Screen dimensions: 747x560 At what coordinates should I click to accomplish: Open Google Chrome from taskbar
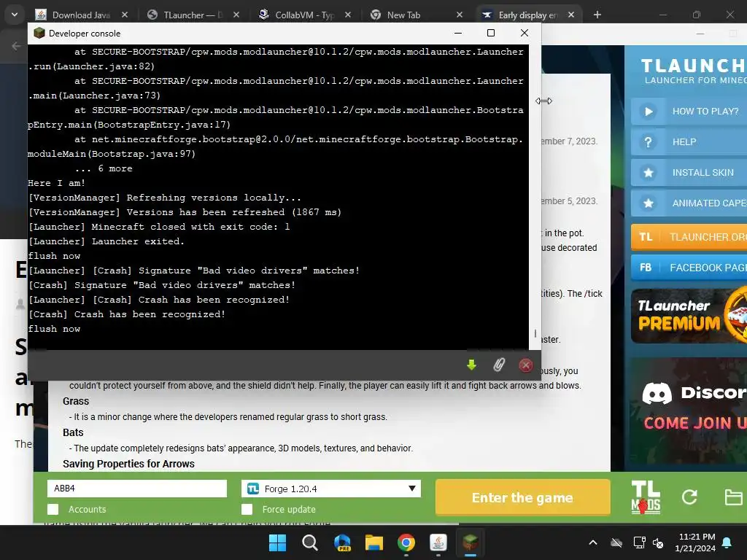click(x=406, y=542)
